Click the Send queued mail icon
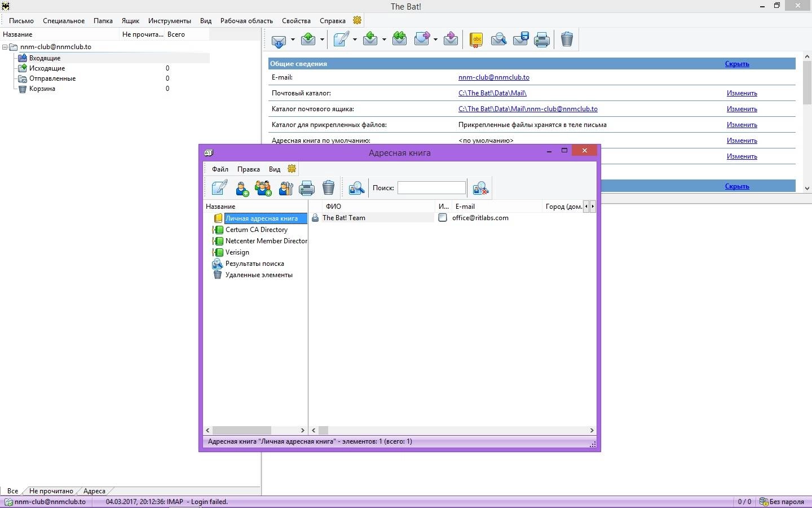Image resolution: width=812 pixels, height=508 pixels. 308,39
